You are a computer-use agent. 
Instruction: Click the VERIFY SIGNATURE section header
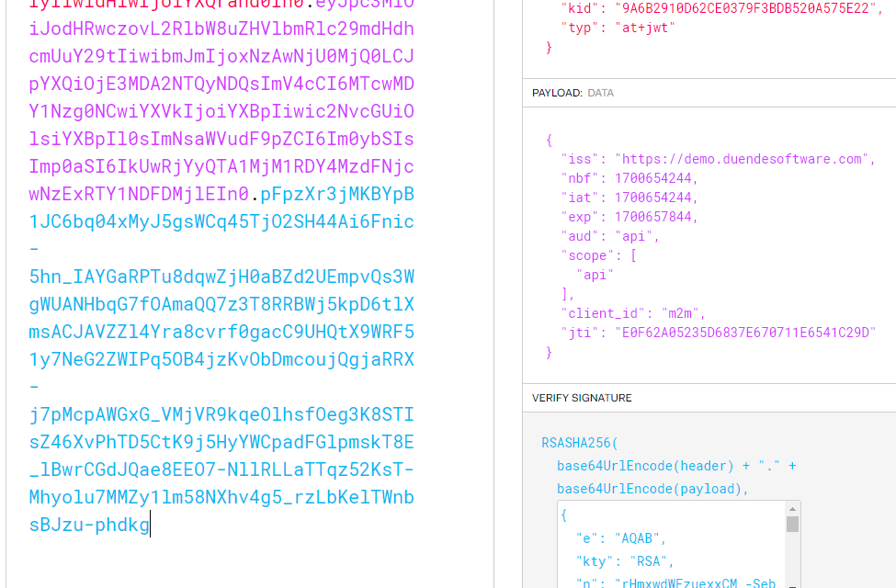tap(582, 398)
